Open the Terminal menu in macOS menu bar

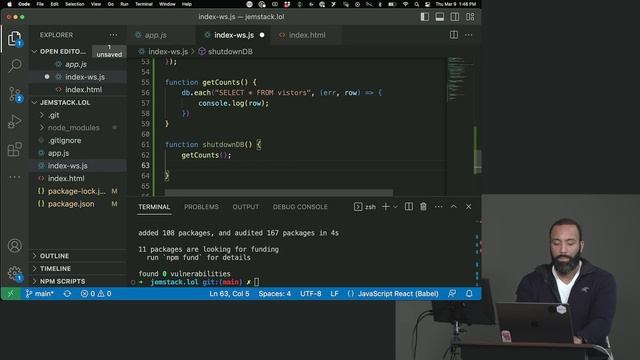pyautogui.click(x=144, y=4)
